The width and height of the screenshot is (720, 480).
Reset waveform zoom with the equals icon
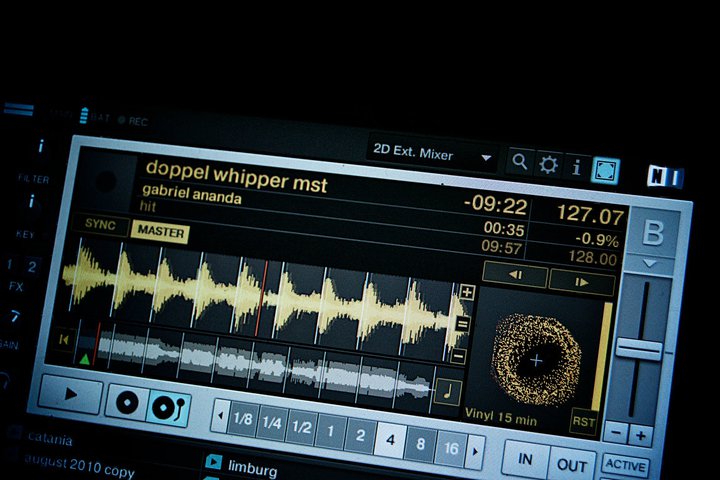click(462, 324)
